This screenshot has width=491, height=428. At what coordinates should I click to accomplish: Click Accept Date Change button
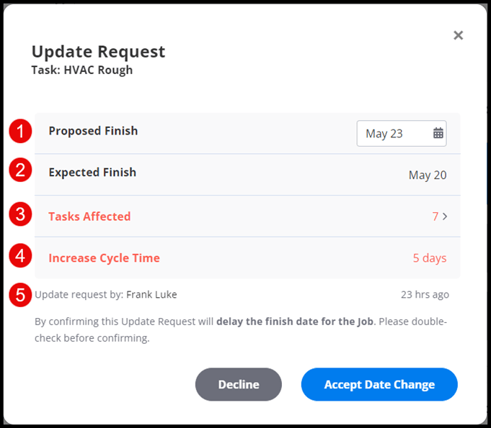[x=379, y=384]
